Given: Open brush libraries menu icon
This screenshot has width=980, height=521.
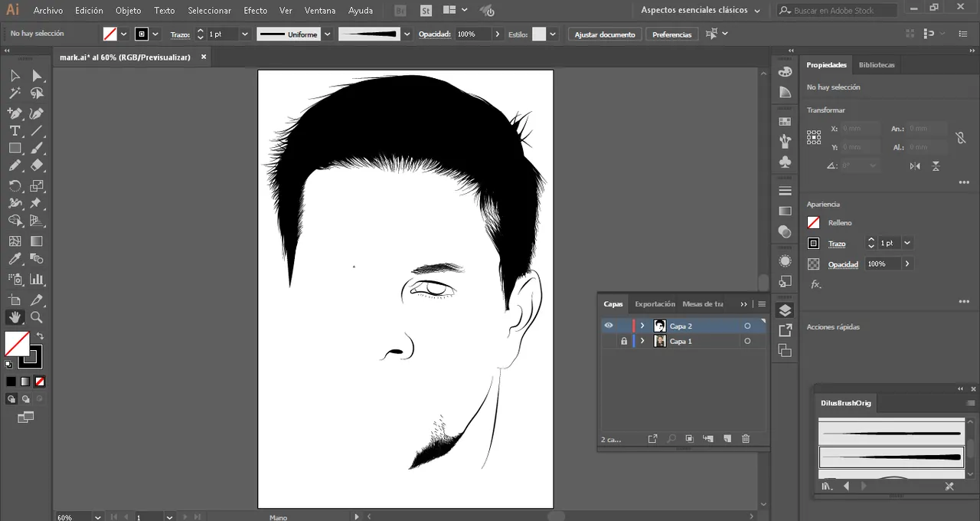Looking at the screenshot, I should pos(827,486).
